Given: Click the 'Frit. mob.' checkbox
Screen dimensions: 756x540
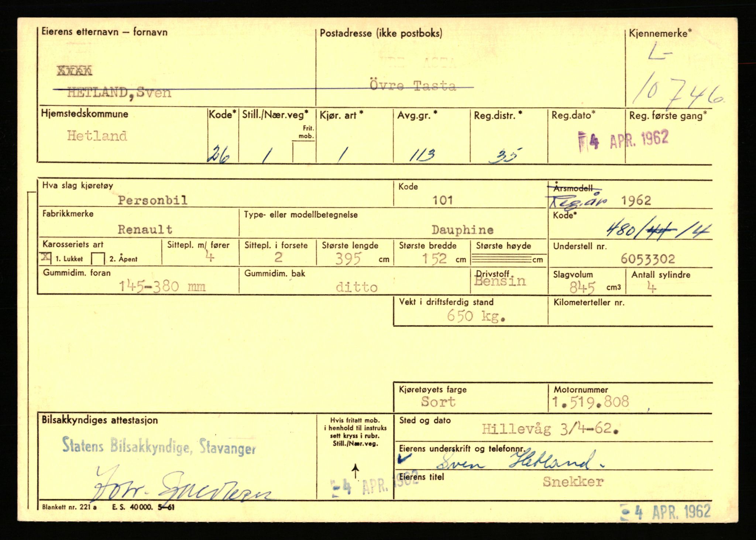Looking at the screenshot, I should (304, 152).
